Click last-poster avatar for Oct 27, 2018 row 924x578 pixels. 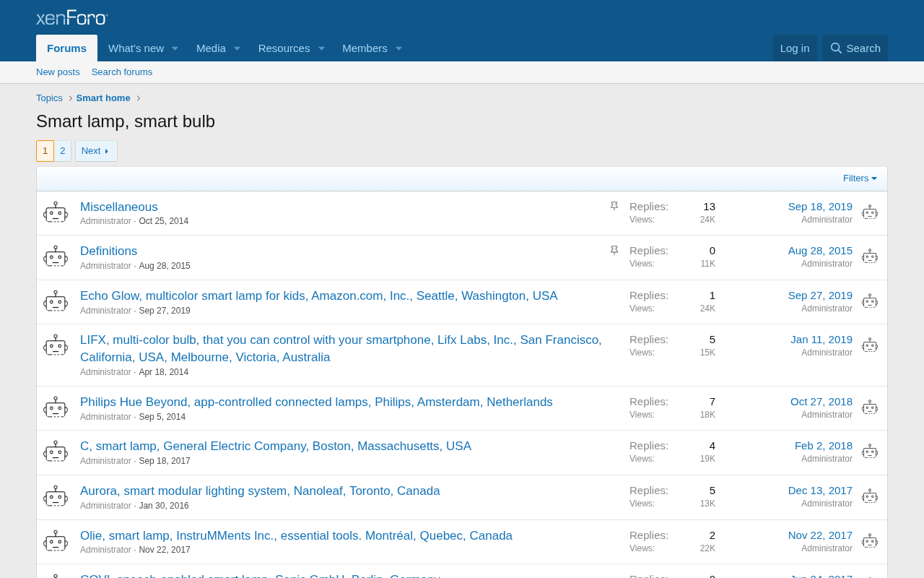870,407
